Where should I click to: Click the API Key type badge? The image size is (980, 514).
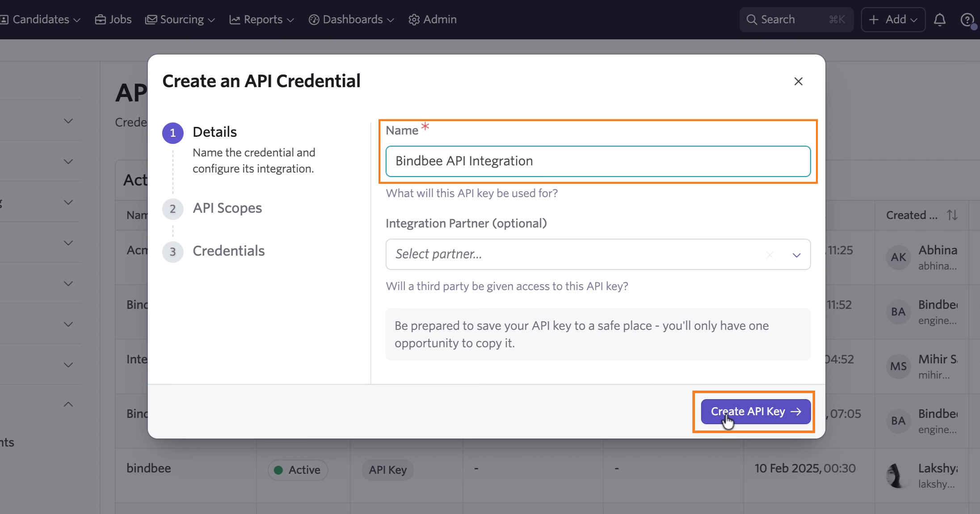click(387, 470)
